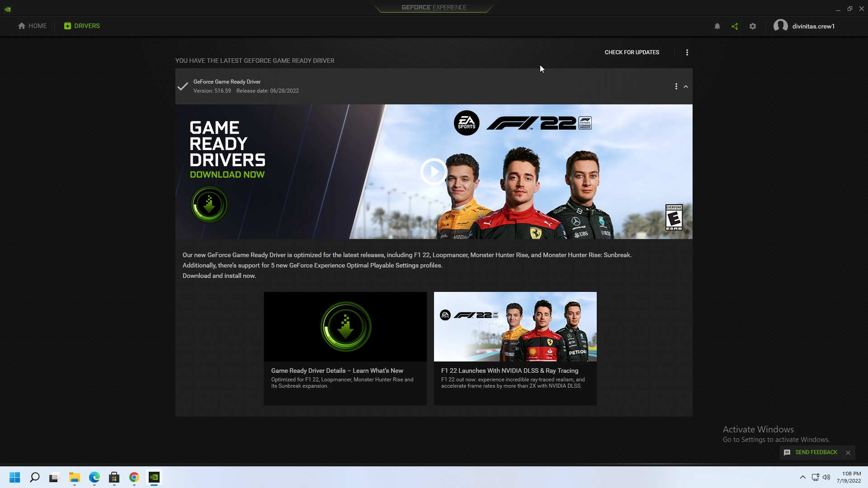Open Game Ready Driver Details – Learn What's New
Viewport: 868px width, 488px height.
click(x=337, y=371)
